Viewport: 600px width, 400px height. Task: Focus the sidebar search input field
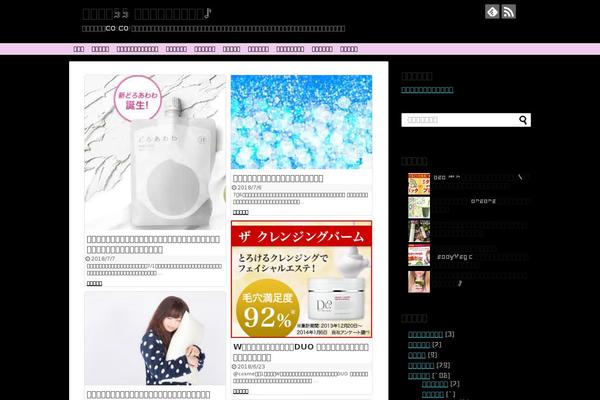tap(459, 120)
